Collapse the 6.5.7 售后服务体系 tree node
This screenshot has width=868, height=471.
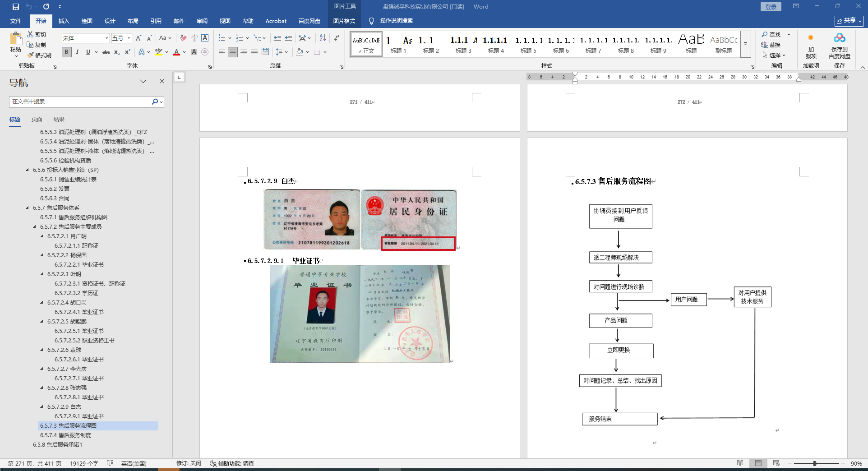tap(28, 208)
